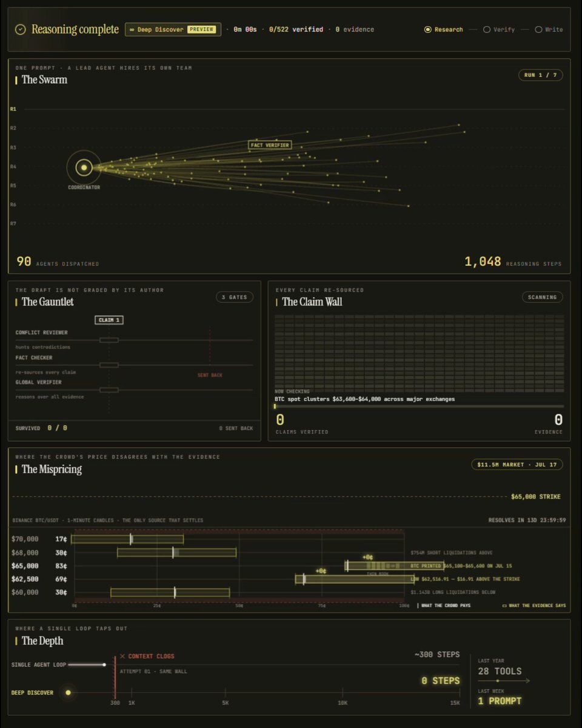This screenshot has width=582, height=728.
Task: Click the Fact Verifier label in the swarm
Action: (270, 145)
